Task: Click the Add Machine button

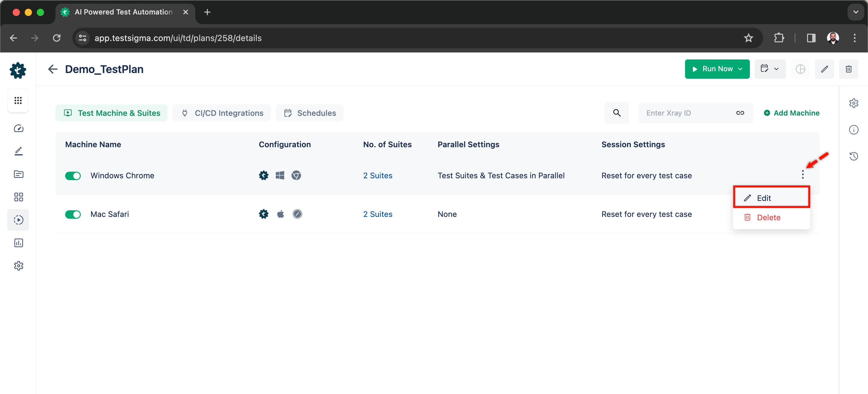Action: coord(791,113)
